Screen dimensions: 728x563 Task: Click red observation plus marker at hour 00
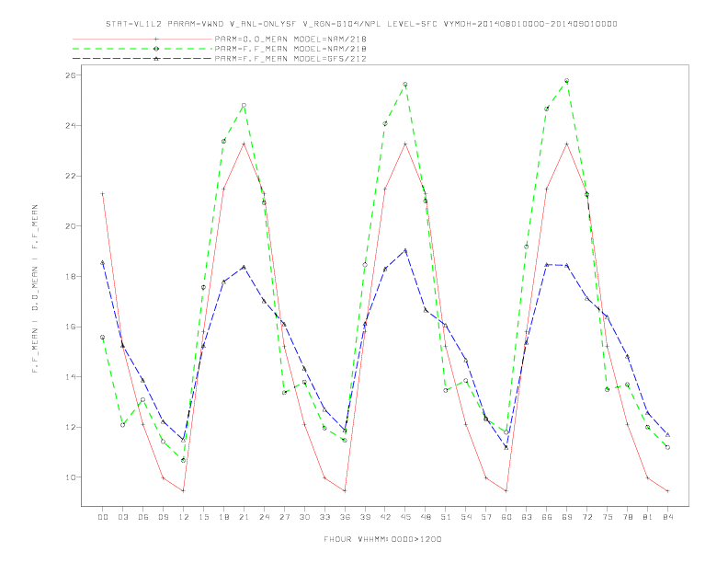103,194
